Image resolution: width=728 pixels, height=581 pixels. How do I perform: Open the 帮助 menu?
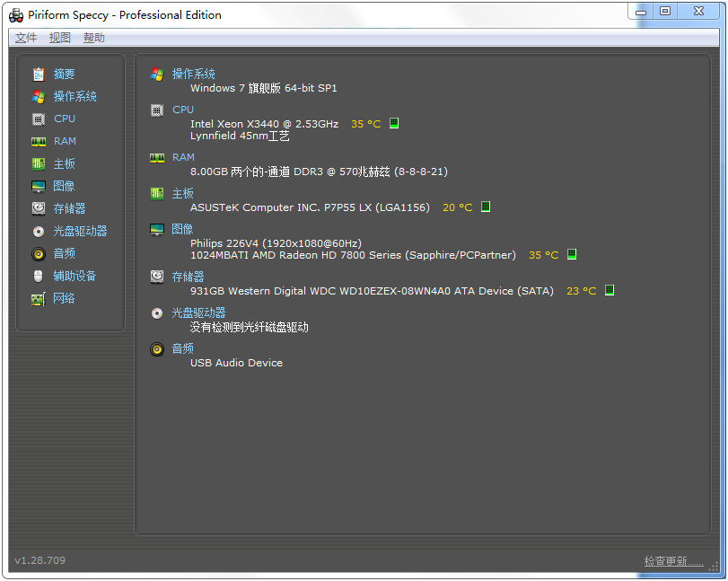click(93, 38)
